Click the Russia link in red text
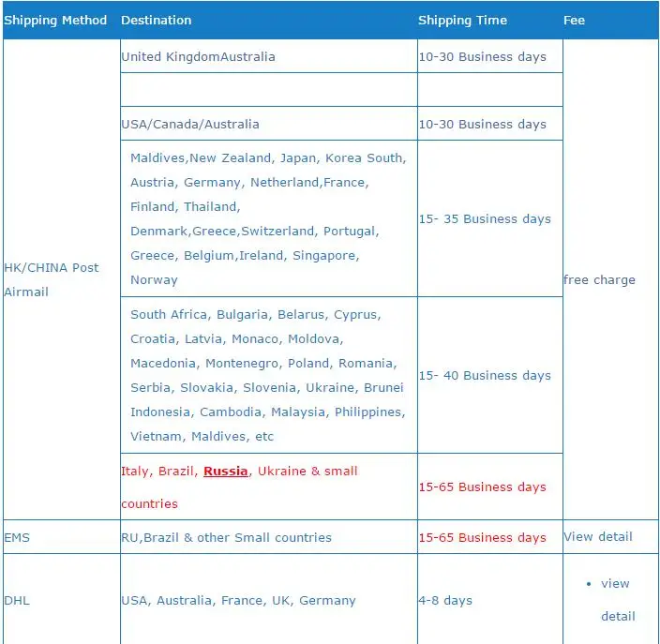Screen dimensions: 660x644 [x=226, y=471]
